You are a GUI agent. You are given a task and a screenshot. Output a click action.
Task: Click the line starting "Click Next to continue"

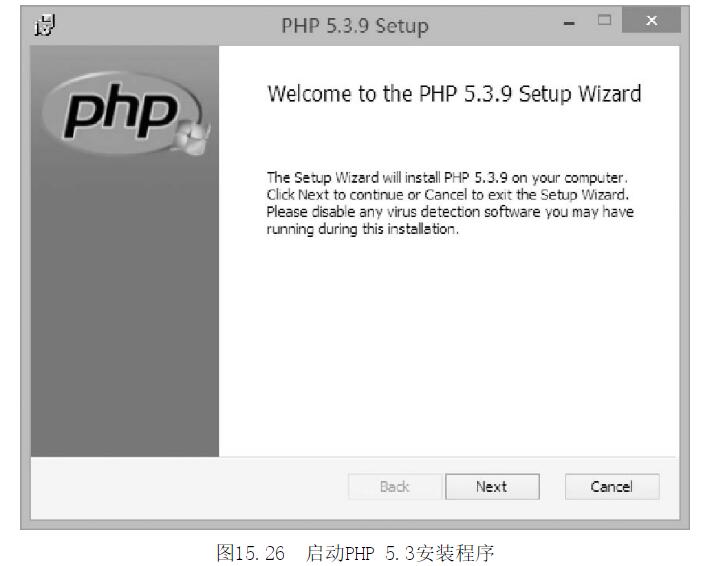point(446,195)
